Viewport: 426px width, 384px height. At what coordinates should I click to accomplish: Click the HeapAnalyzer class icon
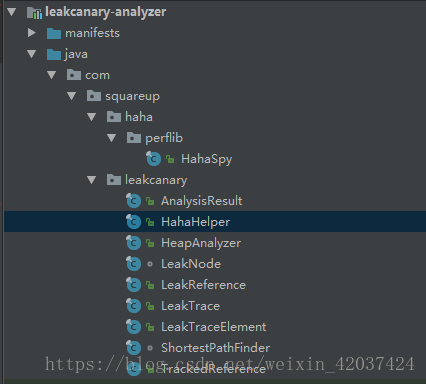pyautogui.click(x=133, y=243)
